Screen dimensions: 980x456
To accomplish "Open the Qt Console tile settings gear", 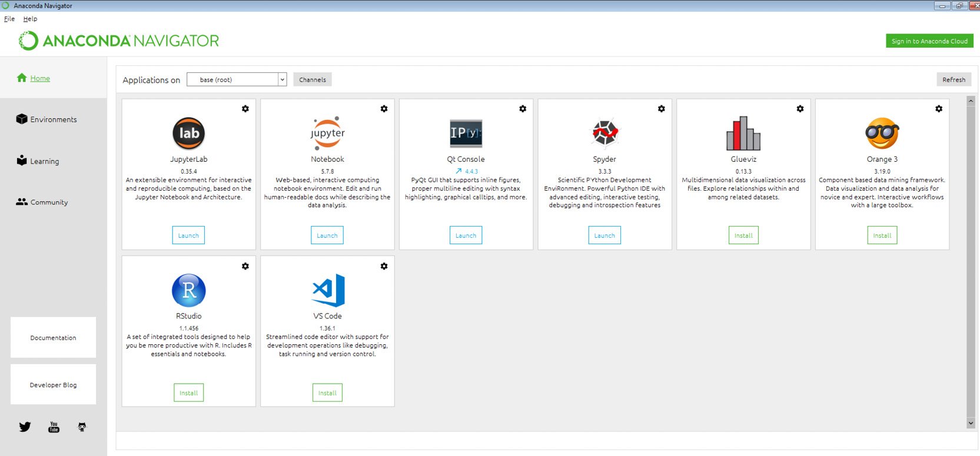I will coord(523,109).
